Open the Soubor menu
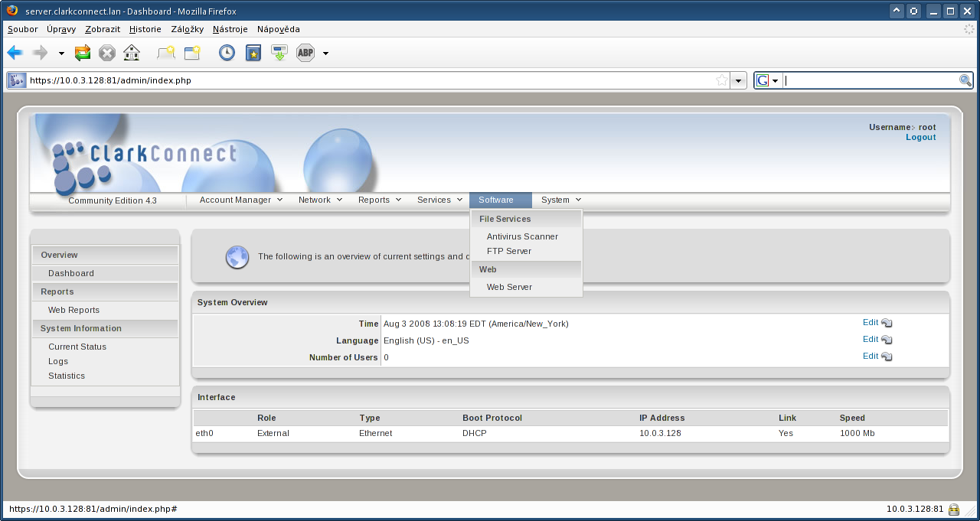The height and width of the screenshot is (521, 980). pyautogui.click(x=23, y=29)
